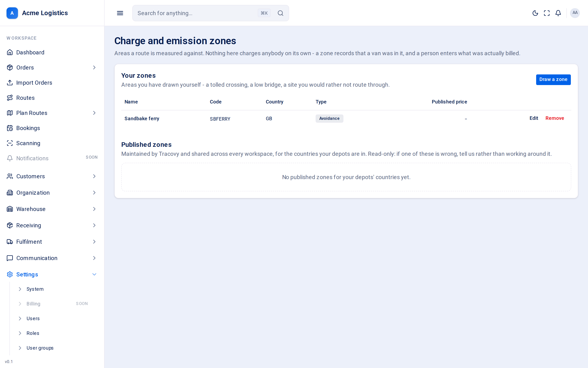Click the Type column header
The height and width of the screenshot is (368, 588).
point(321,102)
